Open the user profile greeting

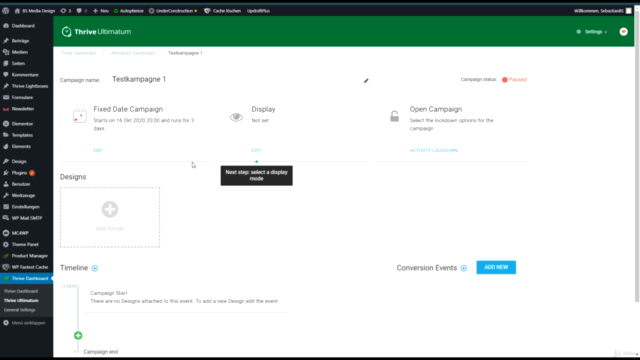[602, 11]
